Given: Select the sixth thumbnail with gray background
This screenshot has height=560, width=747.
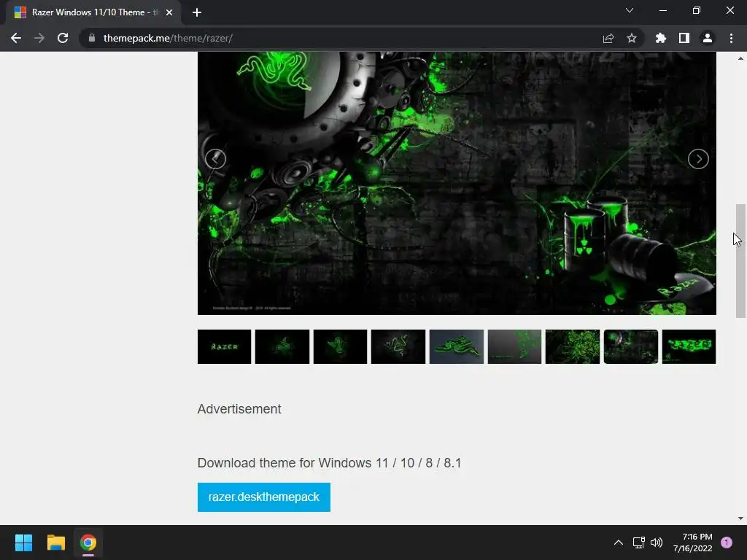Looking at the screenshot, I should click(x=514, y=346).
